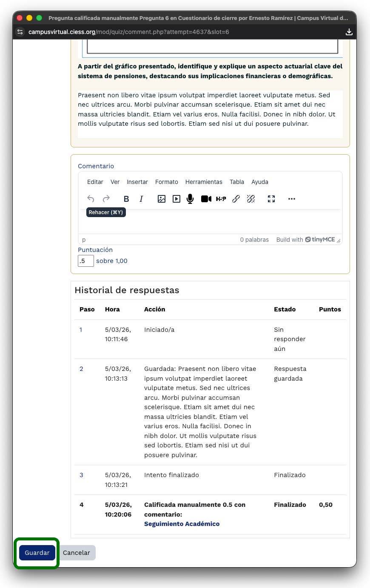
Task: Toggle fullscreen mode in the editor
Action: pyautogui.click(x=271, y=199)
